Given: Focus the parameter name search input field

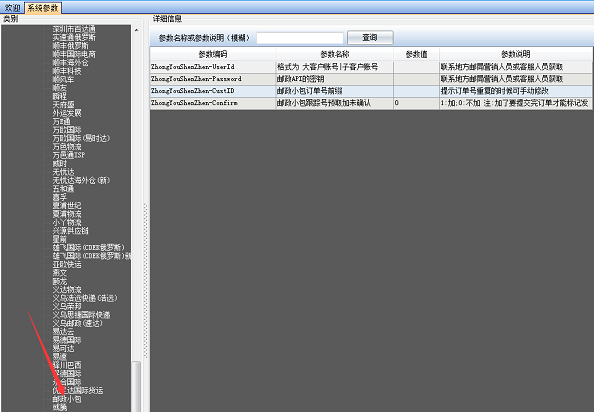Looking at the screenshot, I should (x=300, y=38).
